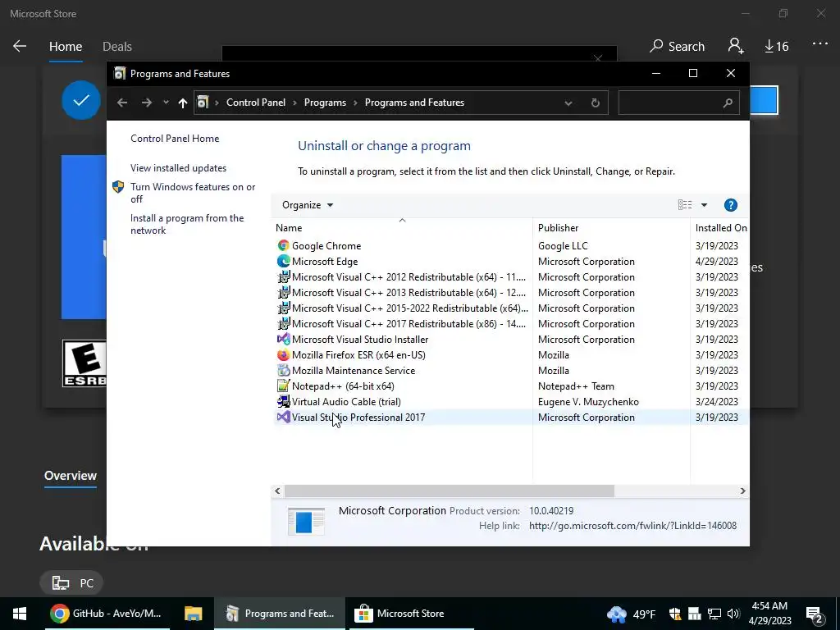Image resolution: width=840 pixels, height=630 pixels.
Task: Click the Mozilla Maintenance Service icon
Action: point(283,370)
